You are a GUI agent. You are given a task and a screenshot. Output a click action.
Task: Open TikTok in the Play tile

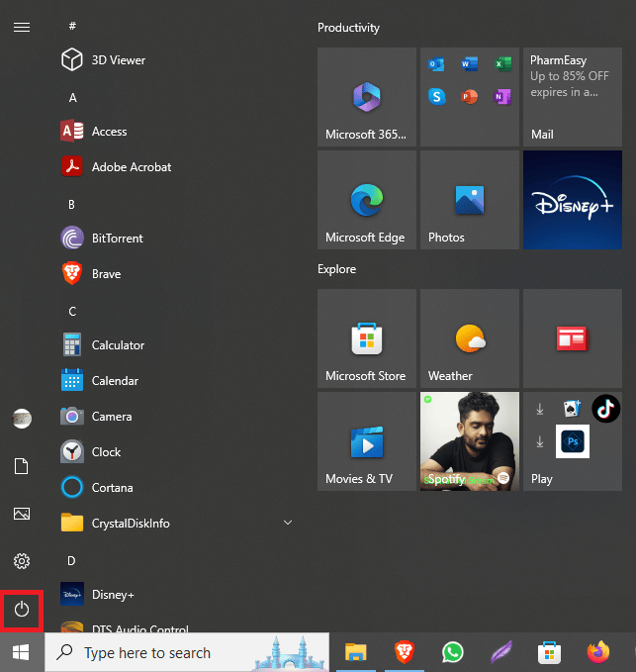pyautogui.click(x=605, y=409)
